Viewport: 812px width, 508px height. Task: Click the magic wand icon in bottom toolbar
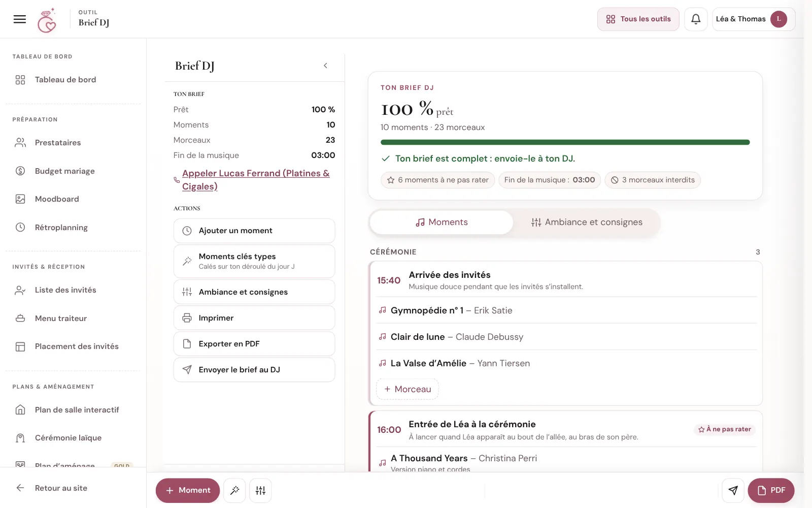pos(234,490)
